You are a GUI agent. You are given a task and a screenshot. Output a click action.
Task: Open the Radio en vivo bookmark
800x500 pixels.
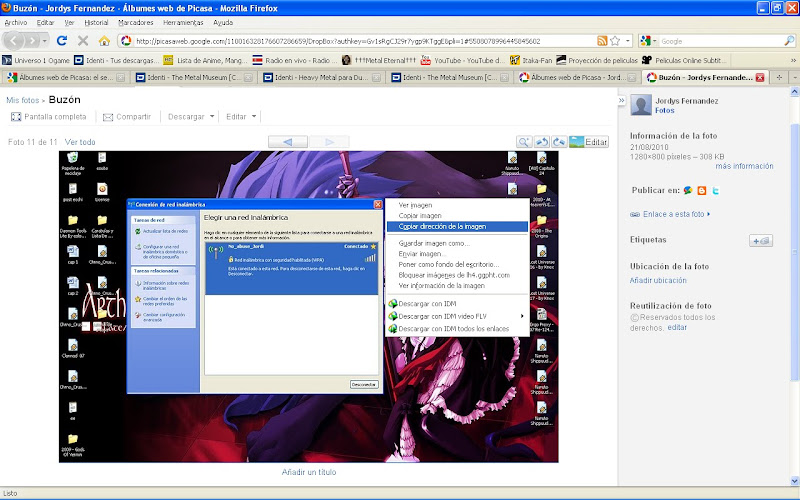tap(294, 60)
